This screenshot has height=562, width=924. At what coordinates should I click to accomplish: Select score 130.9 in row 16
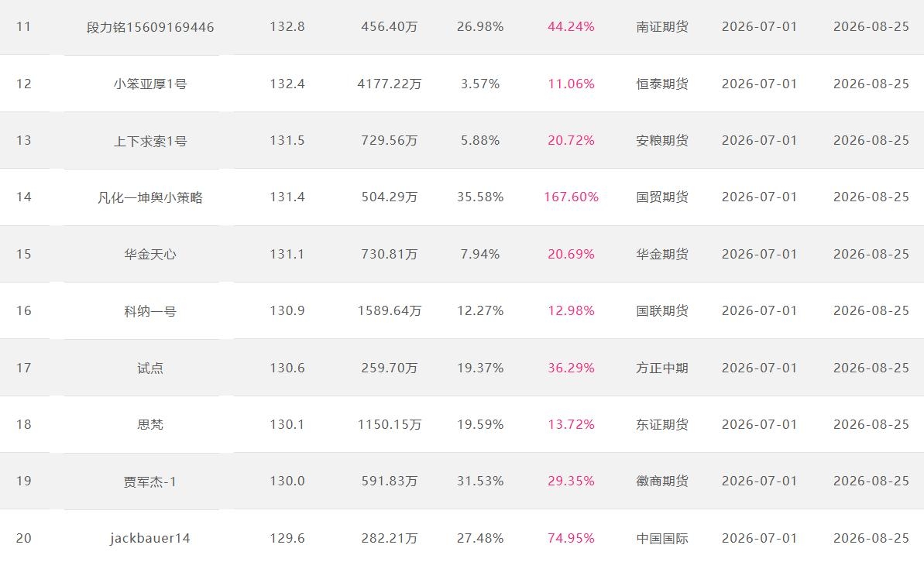click(287, 311)
